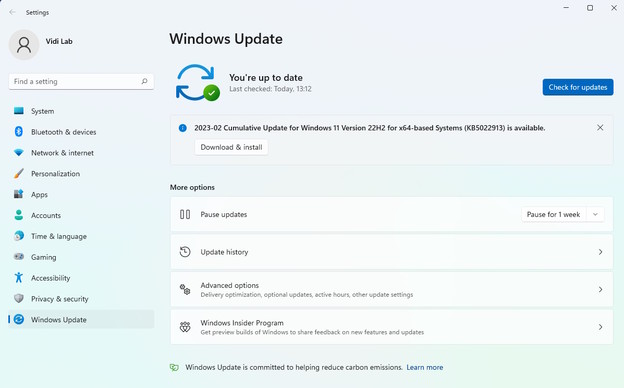Click the Apps icon in sidebar
Image resolution: width=624 pixels, height=388 pixels.
point(19,194)
